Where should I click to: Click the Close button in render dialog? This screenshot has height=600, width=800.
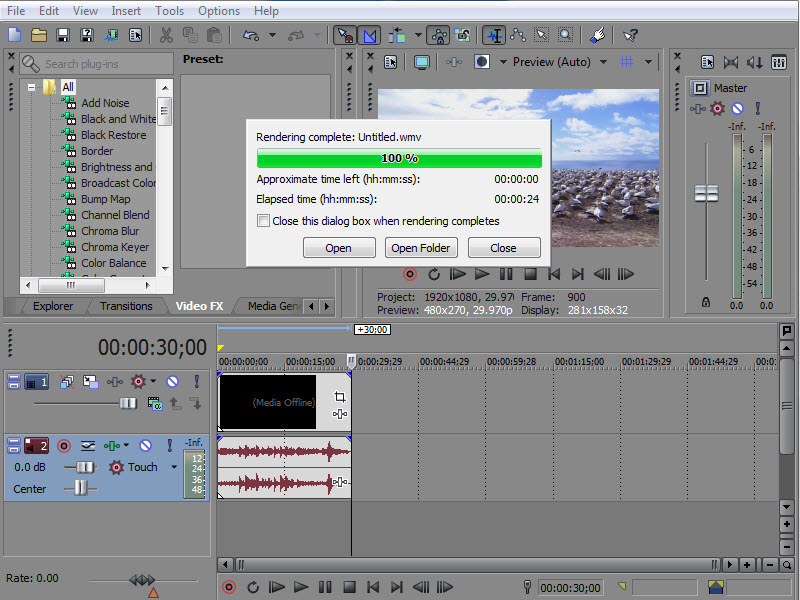(x=504, y=248)
